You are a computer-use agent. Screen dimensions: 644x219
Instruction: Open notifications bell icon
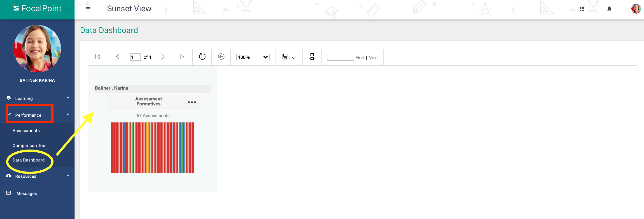(x=609, y=9)
